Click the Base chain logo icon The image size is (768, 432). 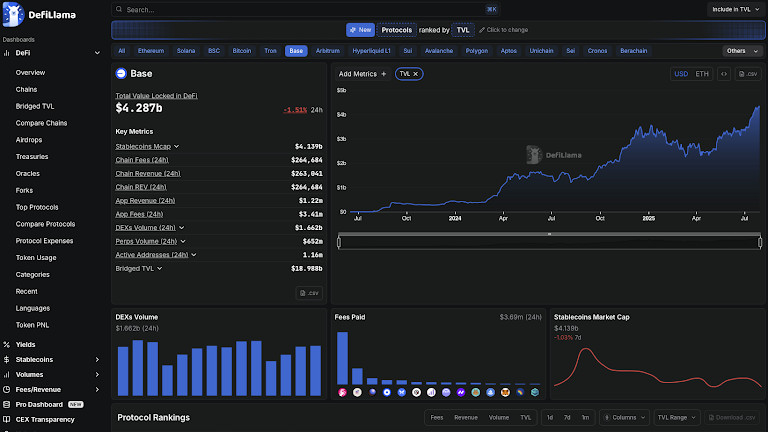tap(121, 73)
